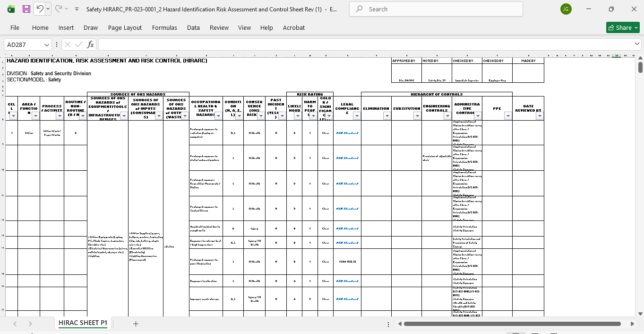Open the File menu
This screenshot has height=334, width=644.
pos(15,27)
